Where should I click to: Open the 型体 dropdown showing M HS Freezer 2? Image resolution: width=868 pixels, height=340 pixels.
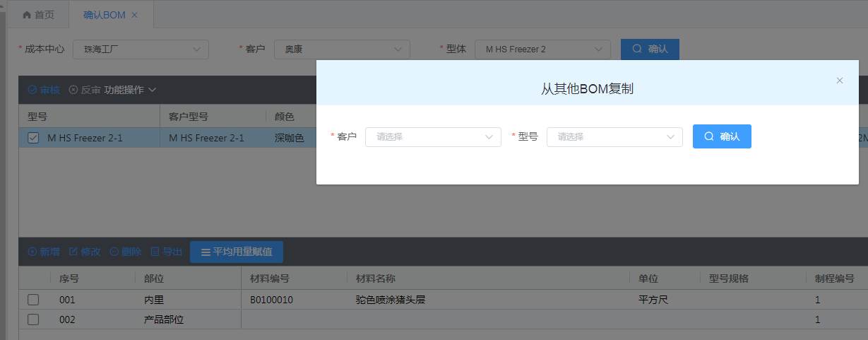(542, 49)
